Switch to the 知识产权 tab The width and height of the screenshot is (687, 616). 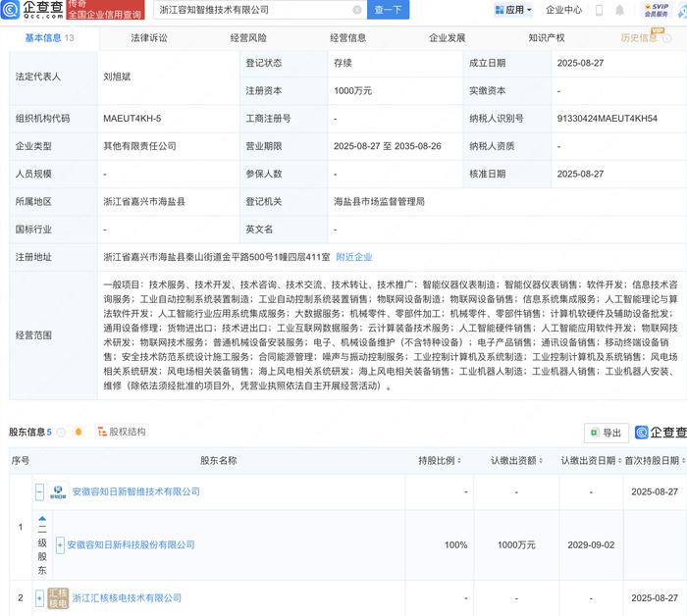(547, 38)
